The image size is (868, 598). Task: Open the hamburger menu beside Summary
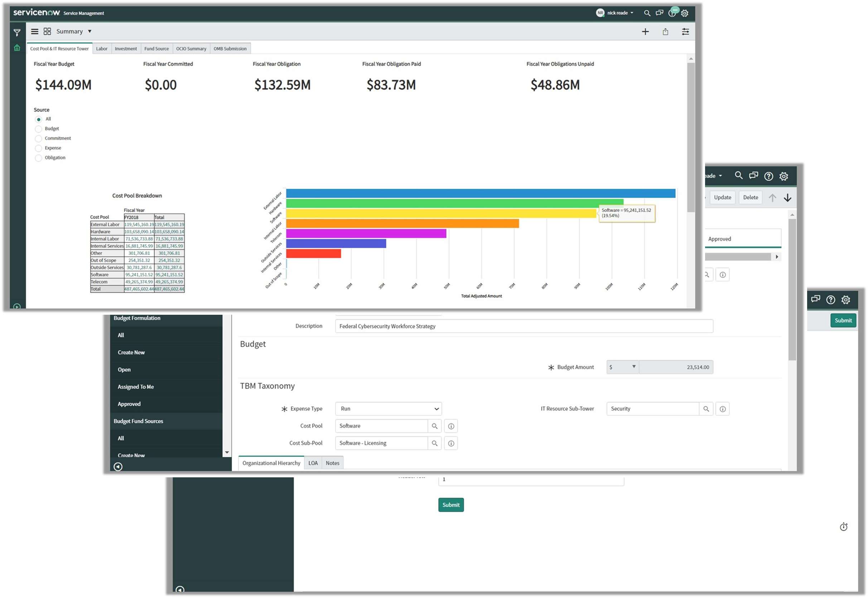pyautogui.click(x=34, y=32)
